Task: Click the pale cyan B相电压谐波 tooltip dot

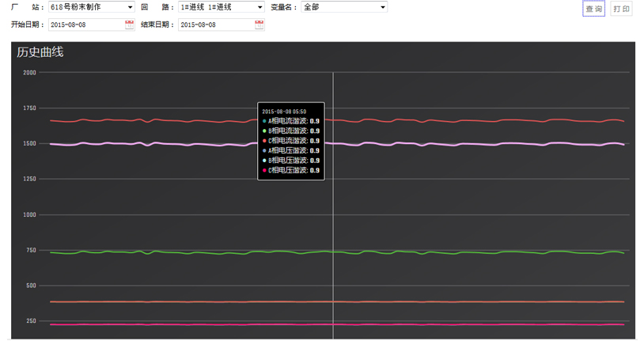Action: 265,161
